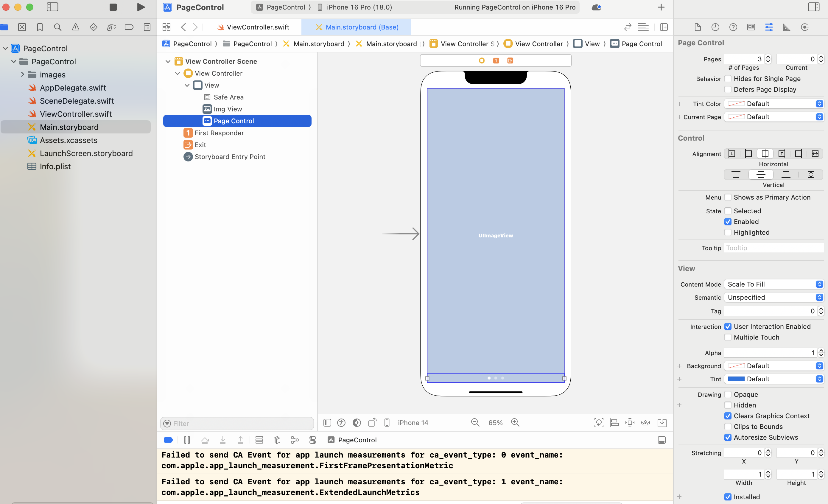
Task: Show the Identity inspector
Action: point(751,27)
